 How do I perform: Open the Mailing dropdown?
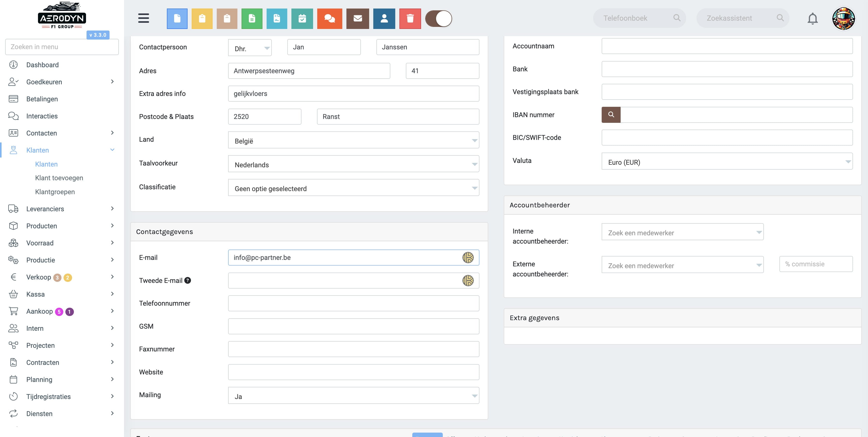pyautogui.click(x=354, y=396)
